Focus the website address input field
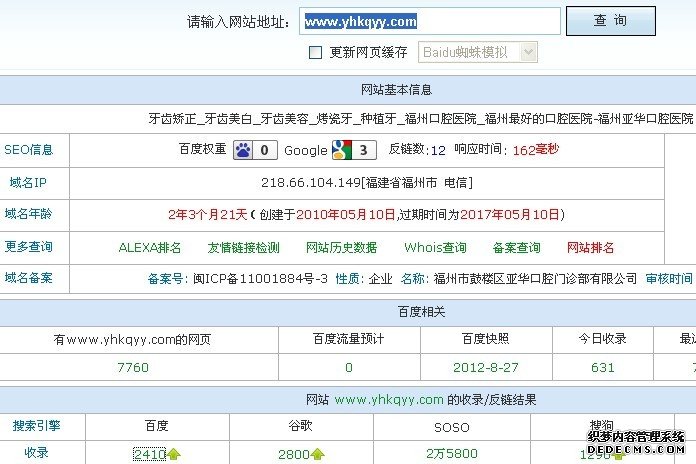This screenshot has width=696, height=464. pyautogui.click(x=430, y=21)
